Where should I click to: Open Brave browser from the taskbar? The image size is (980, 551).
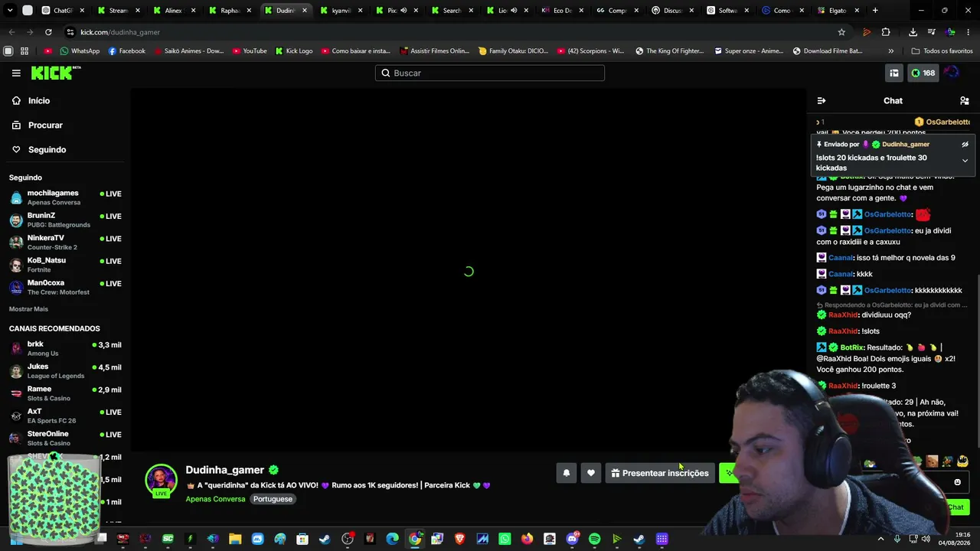click(459, 539)
